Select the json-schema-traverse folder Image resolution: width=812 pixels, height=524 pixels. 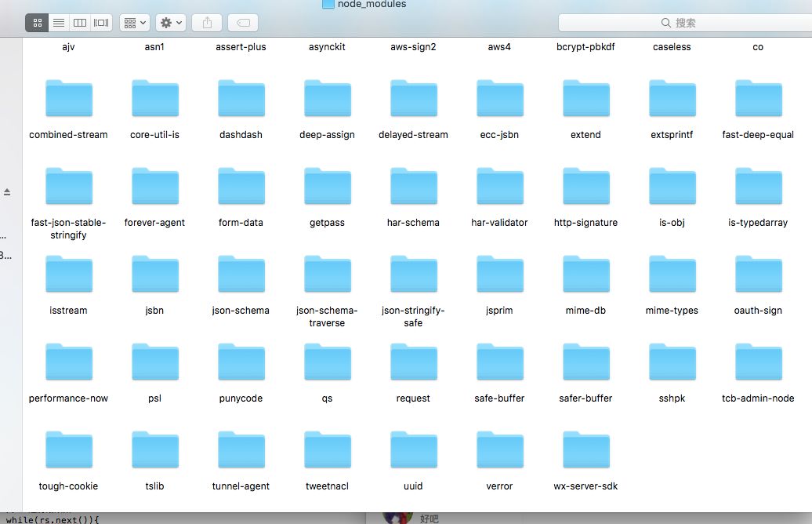pyautogui.click(x=328, y=274)
